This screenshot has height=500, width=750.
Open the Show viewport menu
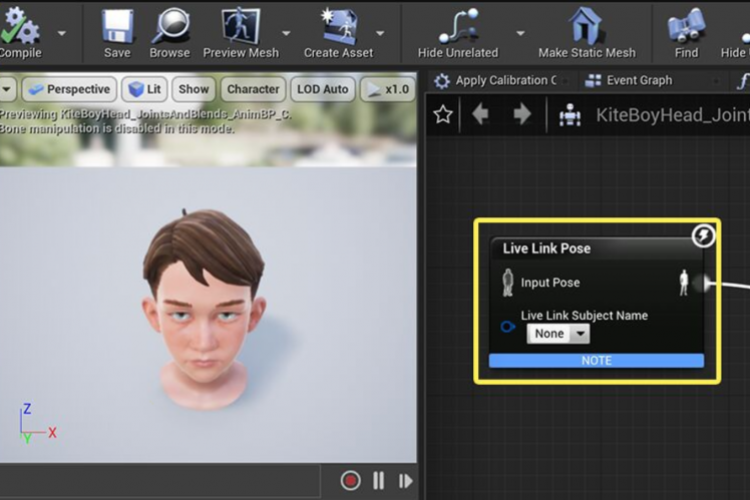pyautogui.click(x=194, y=89)
